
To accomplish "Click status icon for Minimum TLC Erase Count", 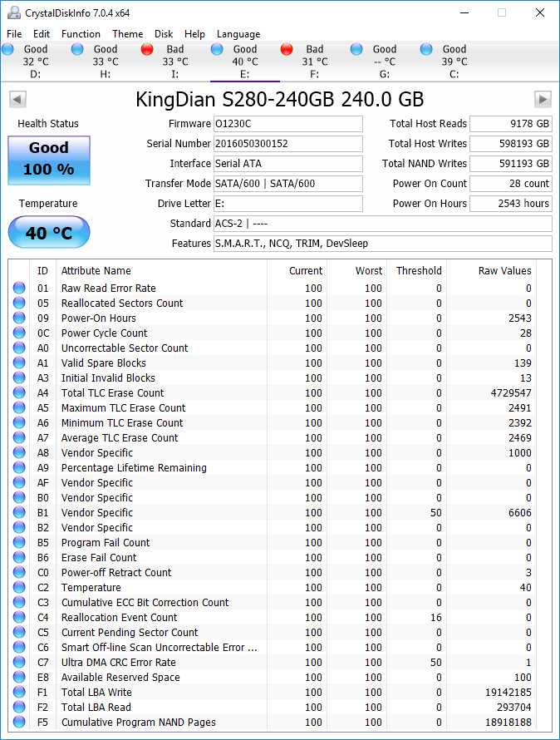I will coord(19,423).
